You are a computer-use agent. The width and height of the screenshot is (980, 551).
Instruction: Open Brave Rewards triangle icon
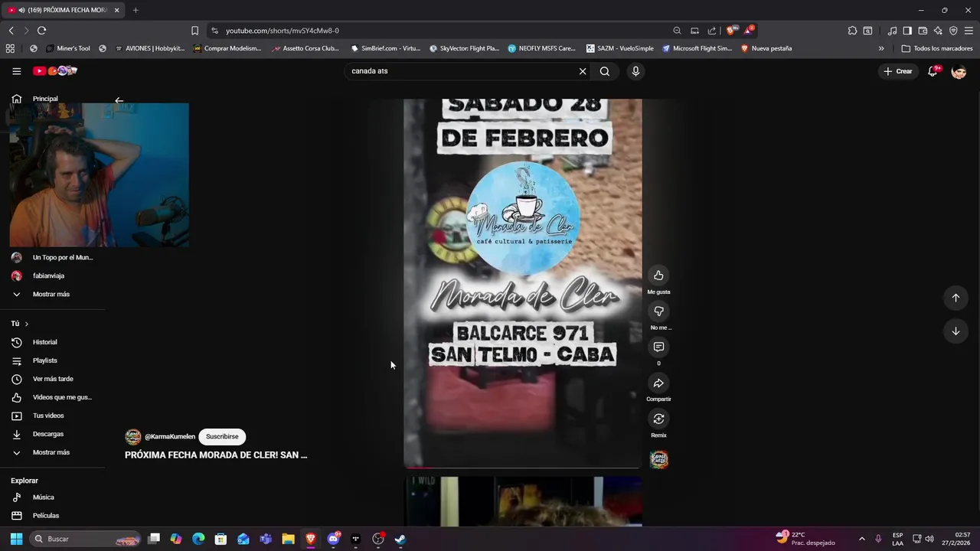pyautogui.click(x=749, y=31)
